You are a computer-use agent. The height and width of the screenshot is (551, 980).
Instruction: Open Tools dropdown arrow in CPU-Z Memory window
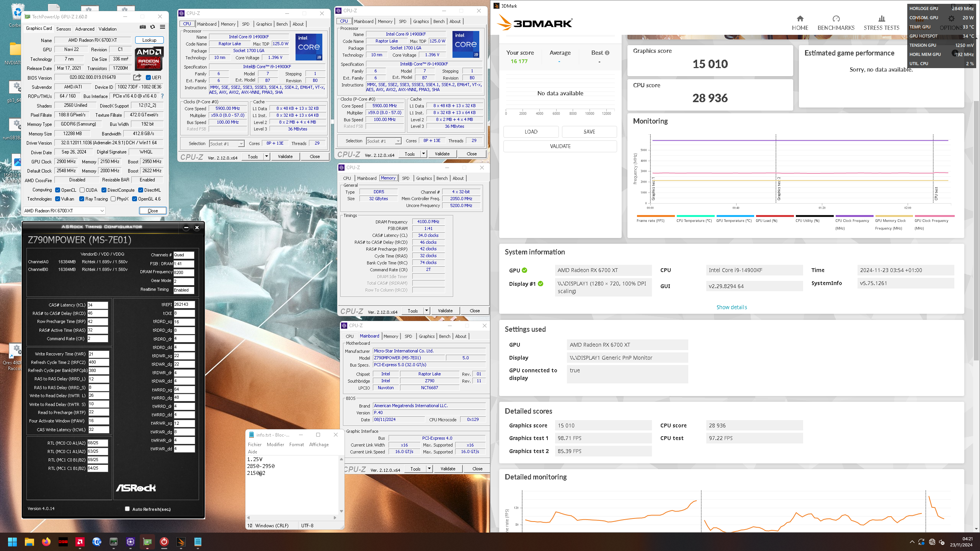click(426, 311)
